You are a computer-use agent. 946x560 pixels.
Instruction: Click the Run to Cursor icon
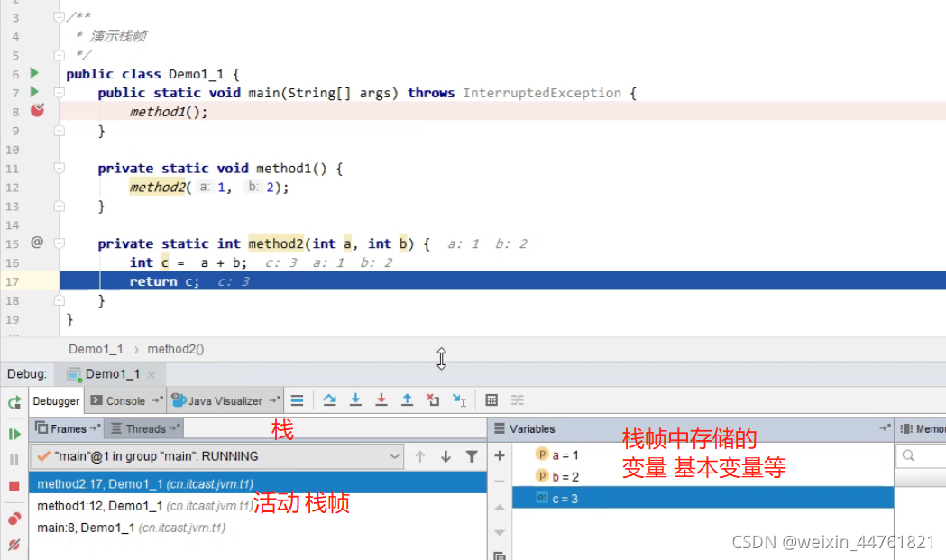pyautogui.click(x=459, y=400)
